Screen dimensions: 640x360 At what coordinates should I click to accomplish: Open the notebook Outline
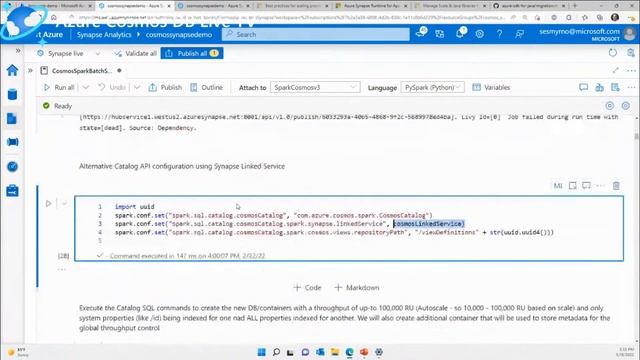207,87
